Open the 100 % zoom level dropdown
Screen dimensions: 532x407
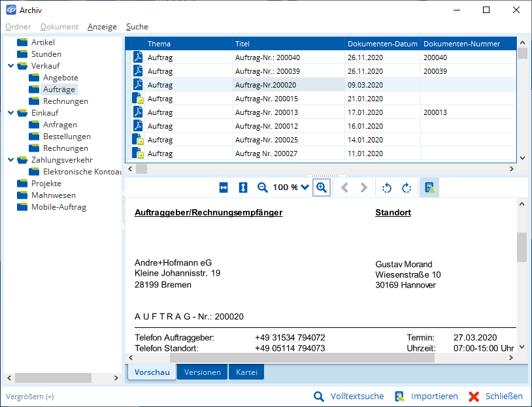click(x=305, y=187)
